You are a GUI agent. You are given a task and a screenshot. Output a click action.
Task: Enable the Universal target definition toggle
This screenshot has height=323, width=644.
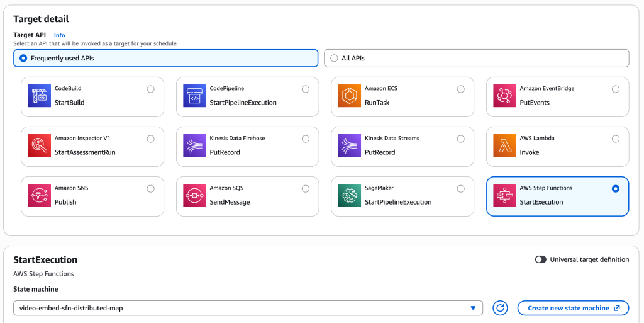point(540,259)
